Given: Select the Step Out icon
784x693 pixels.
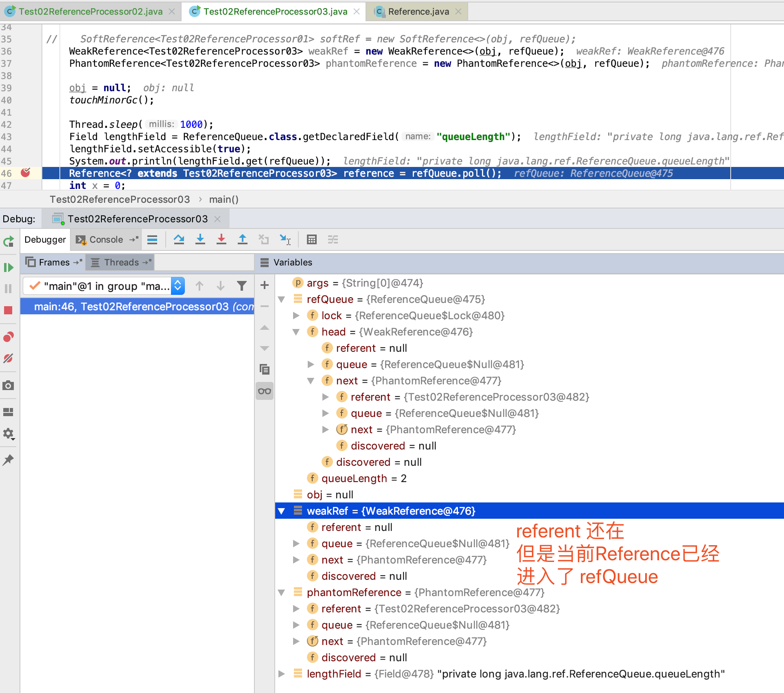Looking at the screenshot, I should pos(243,239).
